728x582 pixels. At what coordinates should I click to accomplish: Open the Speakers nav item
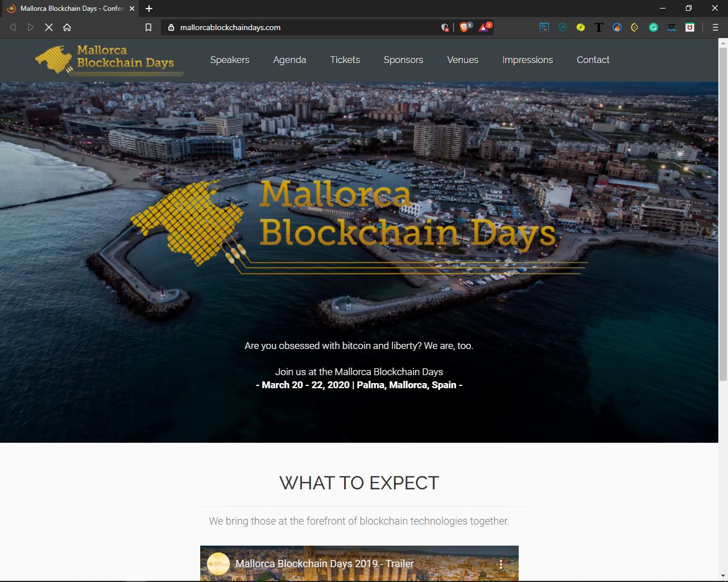[x=230, y=60]
